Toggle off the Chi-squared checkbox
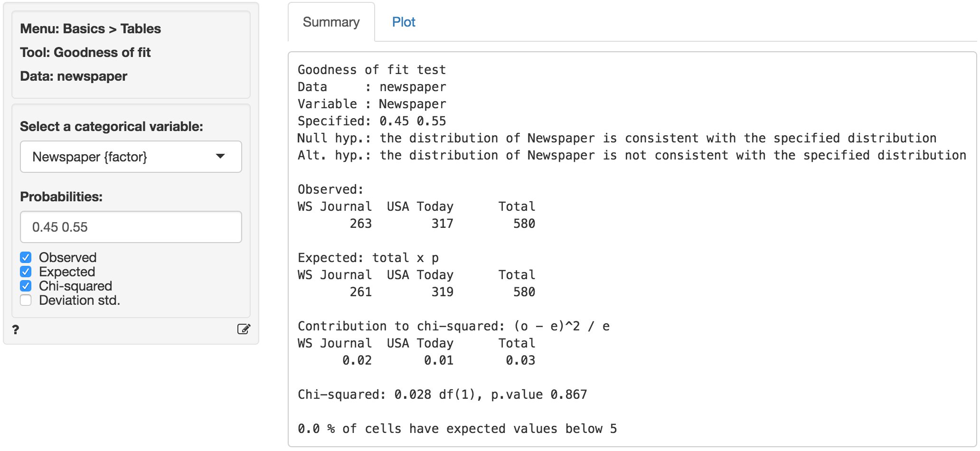 [x=25, y=286]
